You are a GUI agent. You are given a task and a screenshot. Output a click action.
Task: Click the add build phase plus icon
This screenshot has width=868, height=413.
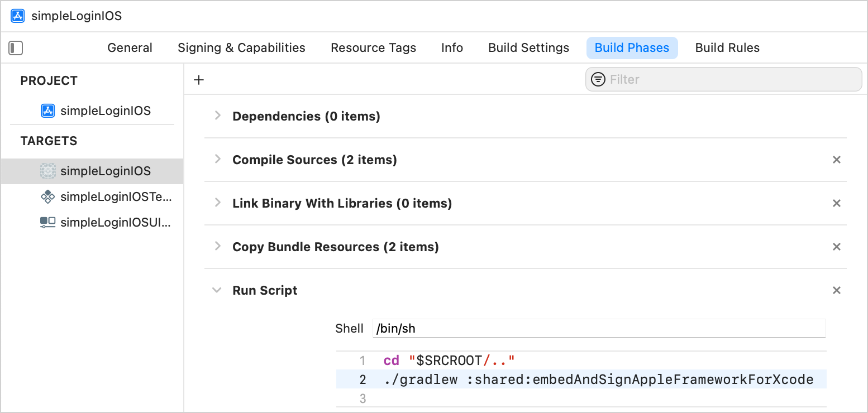(x=199, y=80)
